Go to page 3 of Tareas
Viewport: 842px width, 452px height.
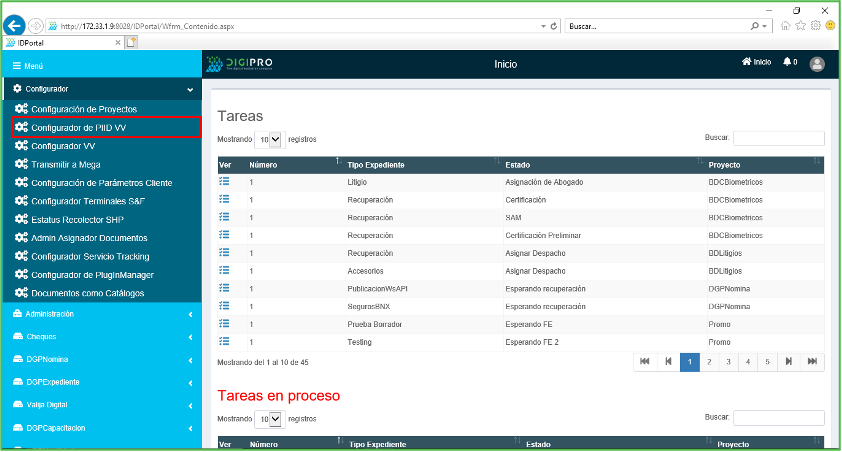point(729,361)
